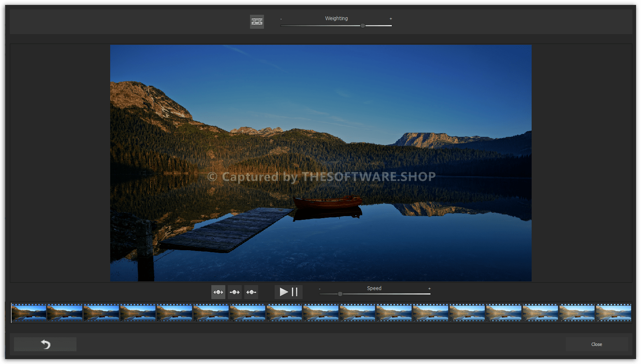Click the Speed slider handle
This screenshot has width=641, height=364.
(x=340, y=294)
